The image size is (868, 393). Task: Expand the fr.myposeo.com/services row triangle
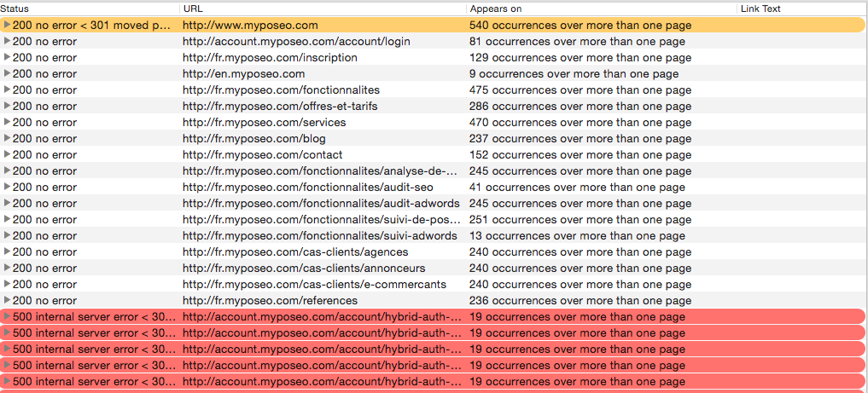point(7,122)
